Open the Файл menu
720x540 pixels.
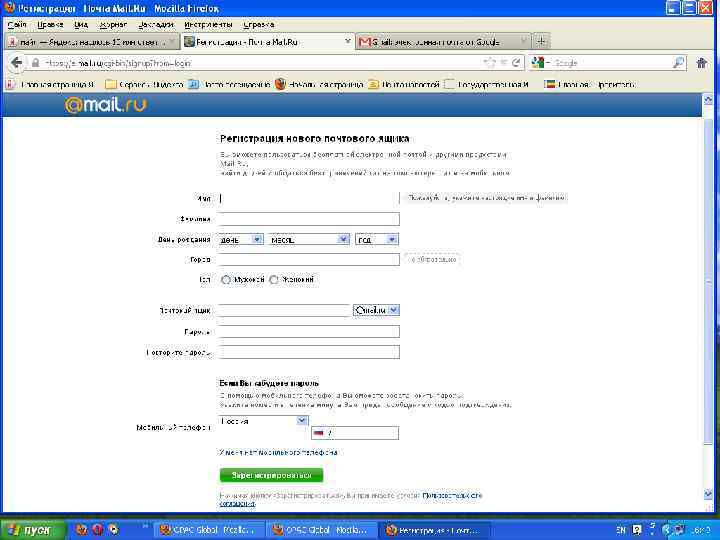(17, 25)
